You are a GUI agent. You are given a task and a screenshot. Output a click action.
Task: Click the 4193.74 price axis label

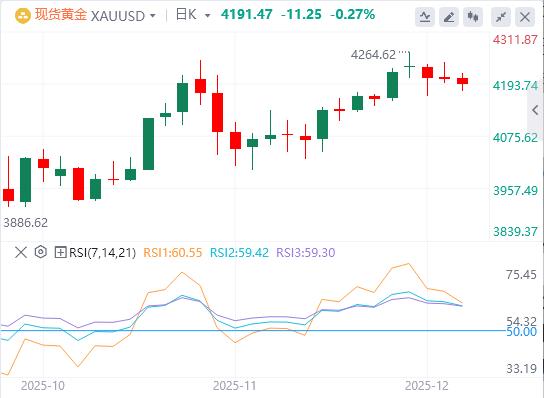click(516, 85)
